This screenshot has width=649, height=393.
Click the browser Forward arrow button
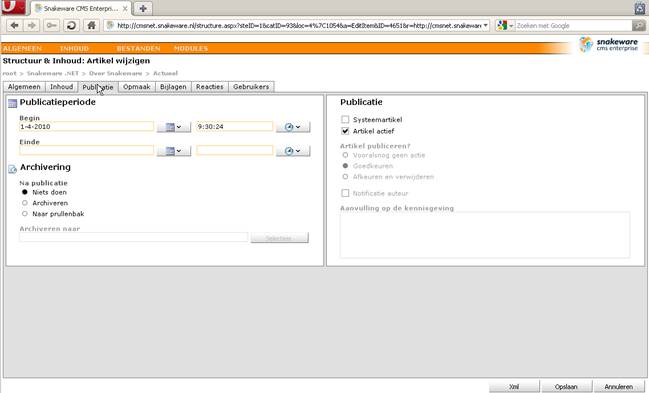tap(31, 25)
